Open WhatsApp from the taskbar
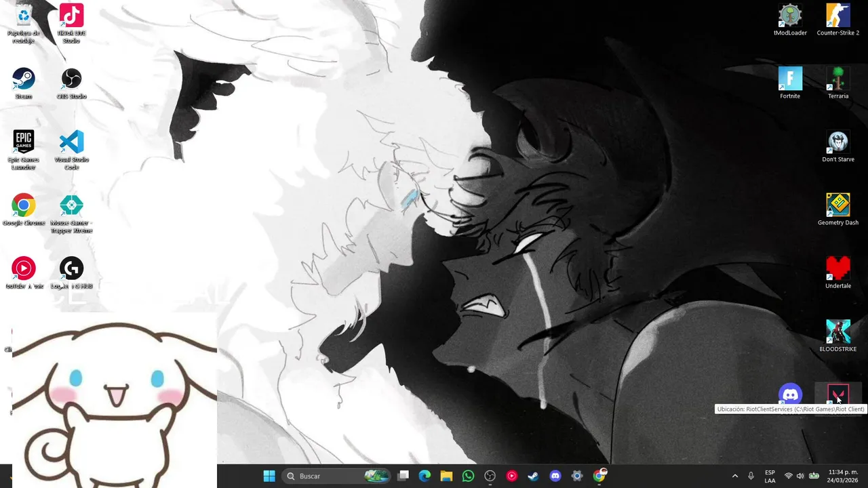The width and height of the screenshot is (868, 488). click(468, 476)
